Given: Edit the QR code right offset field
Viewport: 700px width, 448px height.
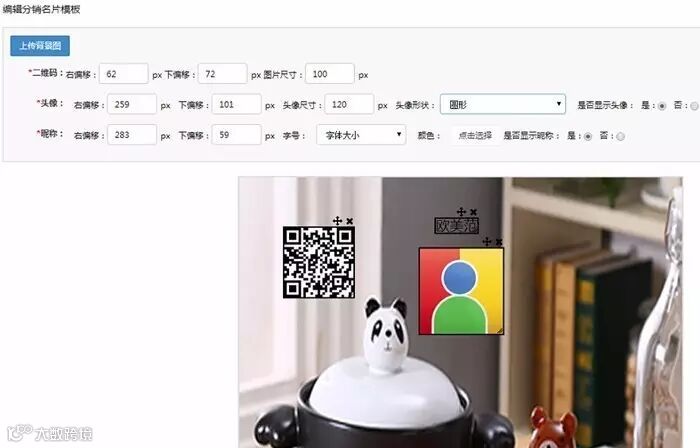Looking at the screenshot, I should click(x=123, y=74).
